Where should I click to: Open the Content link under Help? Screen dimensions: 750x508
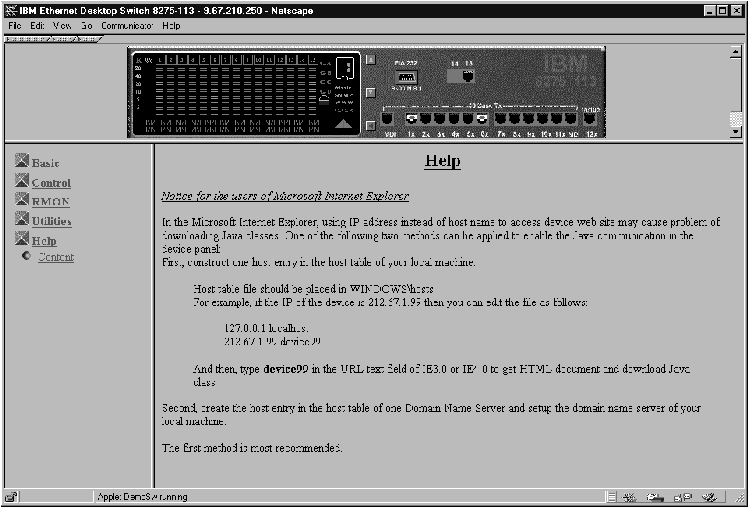(56, 258)
